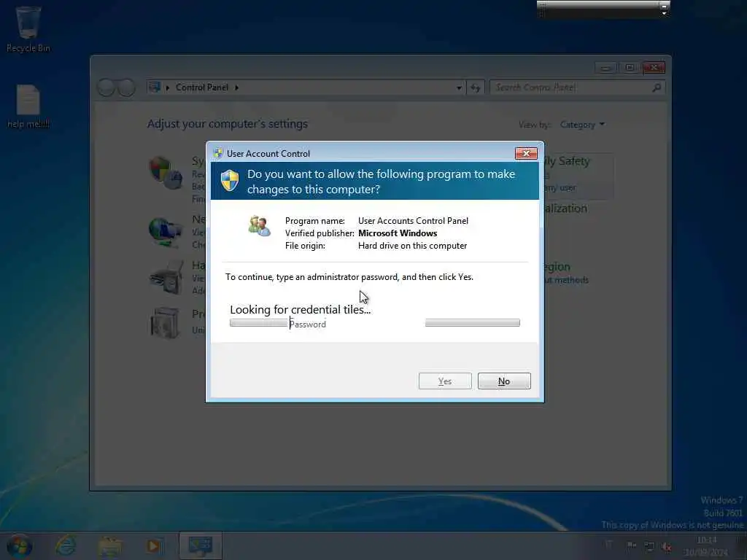This screenshot has height=560, width=747.
Task: Open the Recycle Bin desktop icon
Action: pyautogui.click(x=28, y=29)
